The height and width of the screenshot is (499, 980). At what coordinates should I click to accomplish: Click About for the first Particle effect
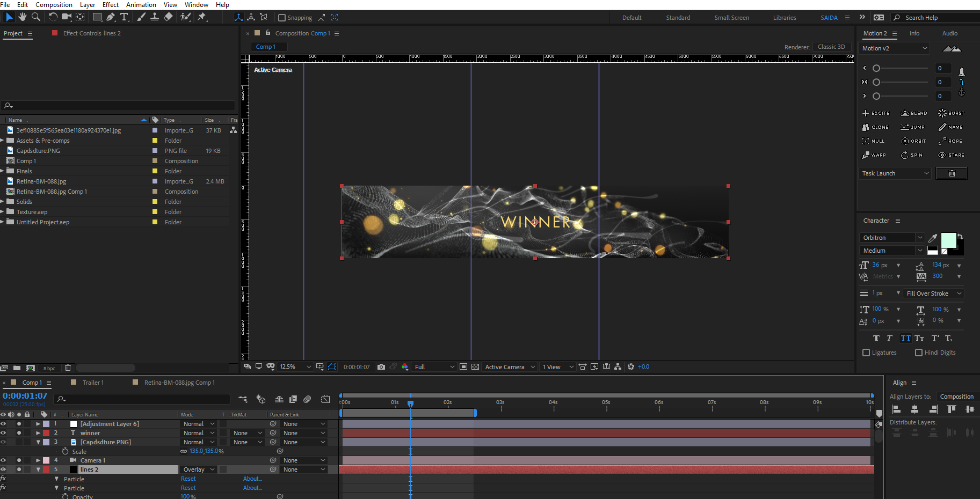click(x=252, y=479)
